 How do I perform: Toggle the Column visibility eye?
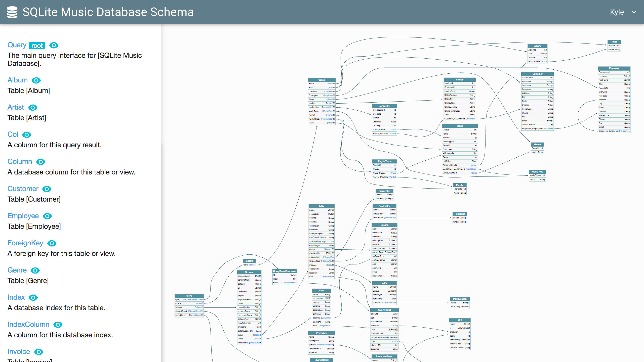(41, 162)
